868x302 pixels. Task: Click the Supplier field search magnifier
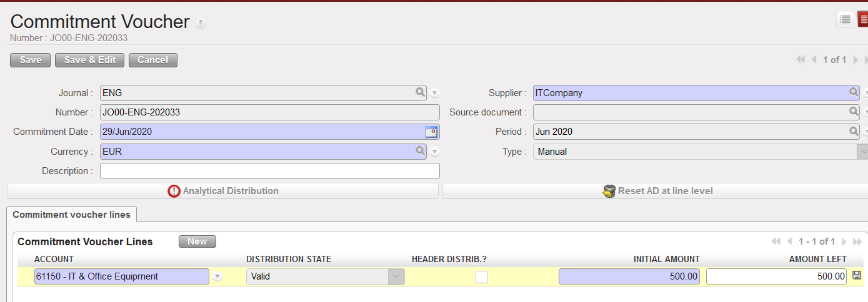click(854, 93)
